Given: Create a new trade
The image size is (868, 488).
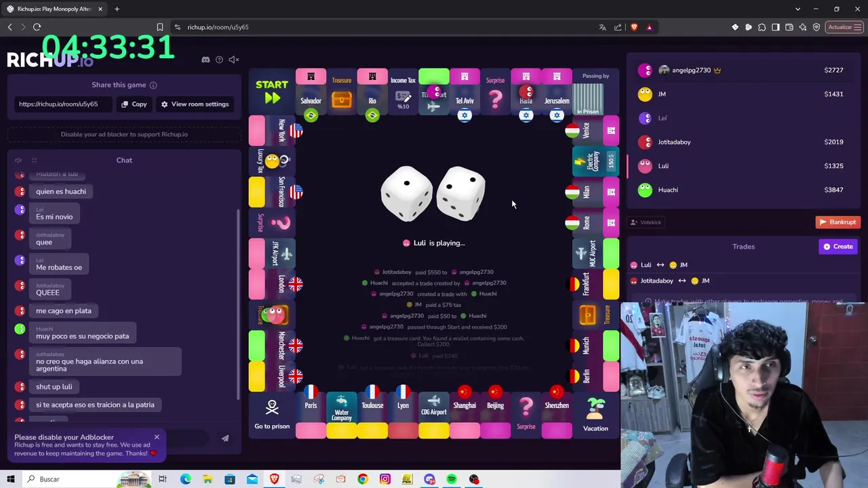Looking at the screenshot, I should 838,247.
